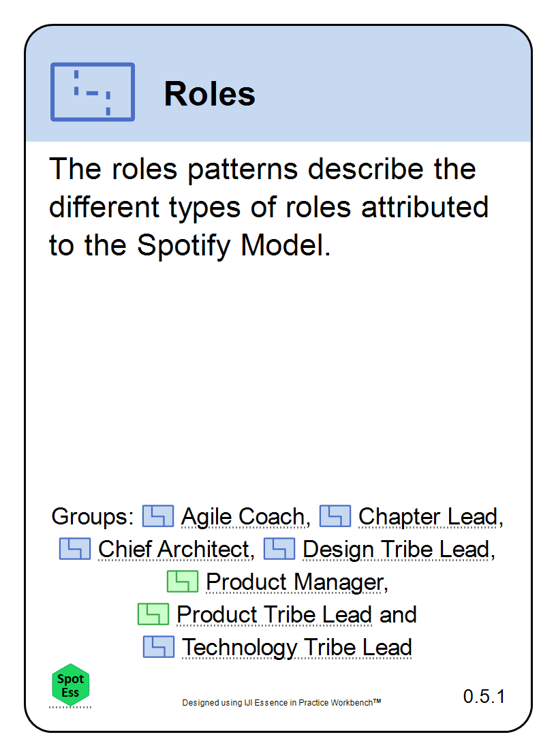The width and height of the screenshot is (556, 756).
Task: Open the Product Manager link
Action: click(x=294, y=582)
